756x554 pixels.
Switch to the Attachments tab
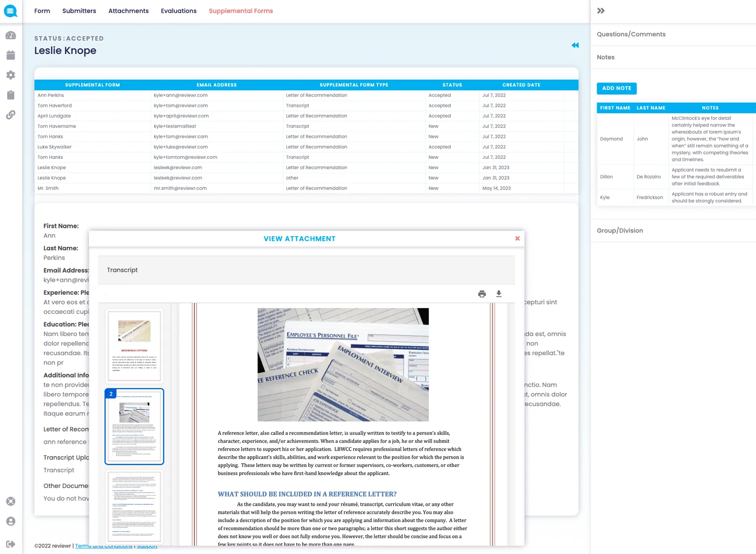pyautogui.click(x=128, y=11)
